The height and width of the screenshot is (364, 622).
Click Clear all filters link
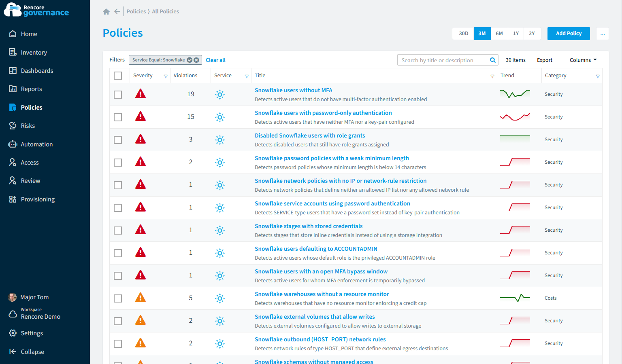coord(215,60)
